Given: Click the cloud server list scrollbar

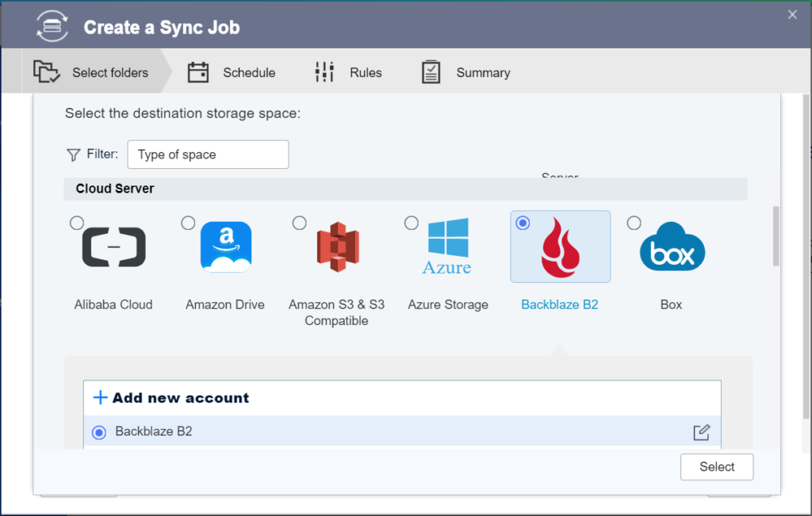Looking at the screenshot, I should [776, 236].
